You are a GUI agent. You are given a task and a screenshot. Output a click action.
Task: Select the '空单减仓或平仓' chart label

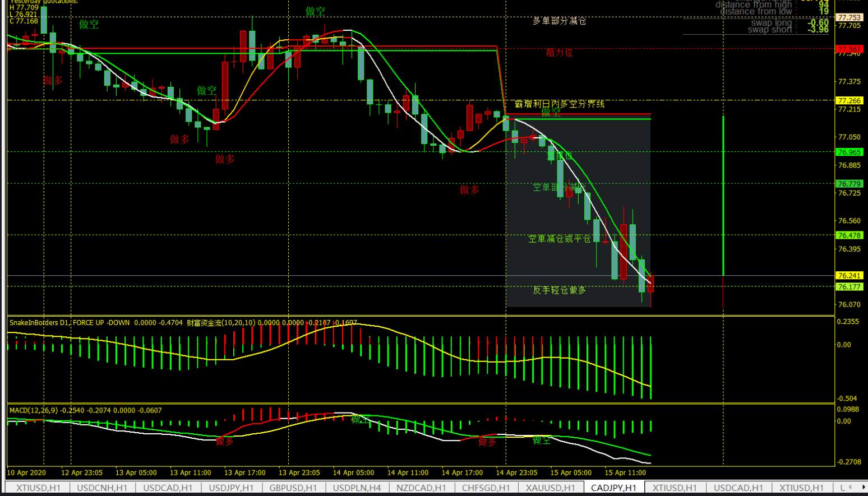(x=560, y=239)
